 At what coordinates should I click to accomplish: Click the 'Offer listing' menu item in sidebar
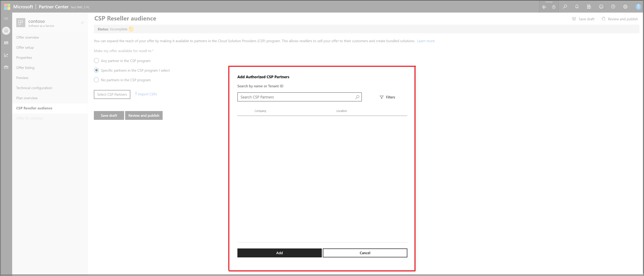tap(25, 67)
